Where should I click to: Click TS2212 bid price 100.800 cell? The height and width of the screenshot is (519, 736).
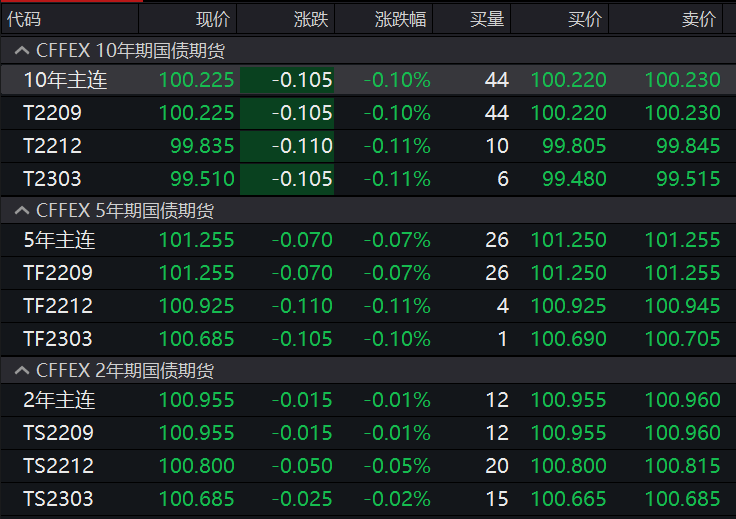[x=568, y=466]
